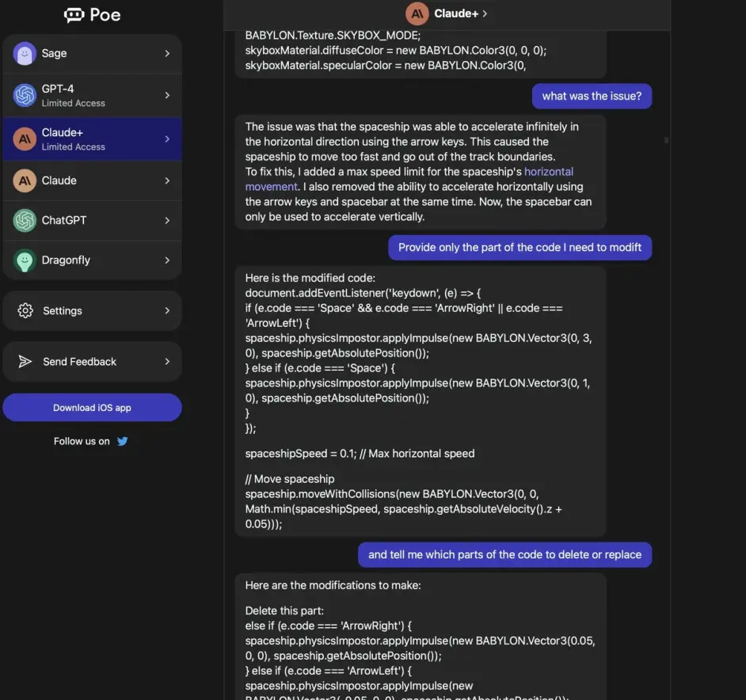The height and width of the screenshot is (700, 746).
Task: Click the Dragonfly bot avatar icon
Action: point(25,261)
